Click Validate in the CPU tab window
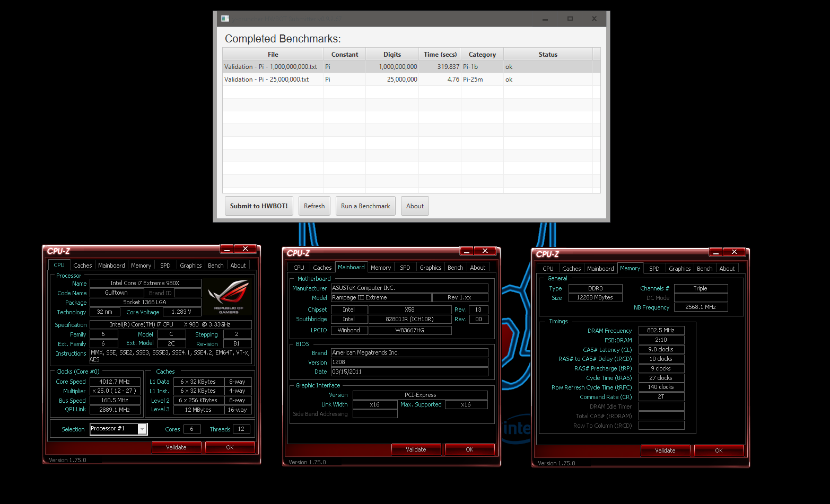830x504 pixels. (x=176, y=447)
